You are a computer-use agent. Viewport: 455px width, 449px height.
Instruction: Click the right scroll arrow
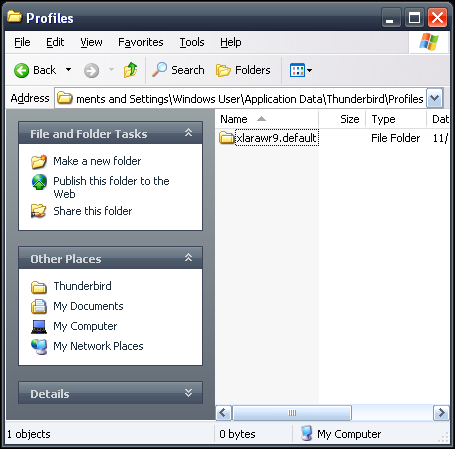pos(442,413)
